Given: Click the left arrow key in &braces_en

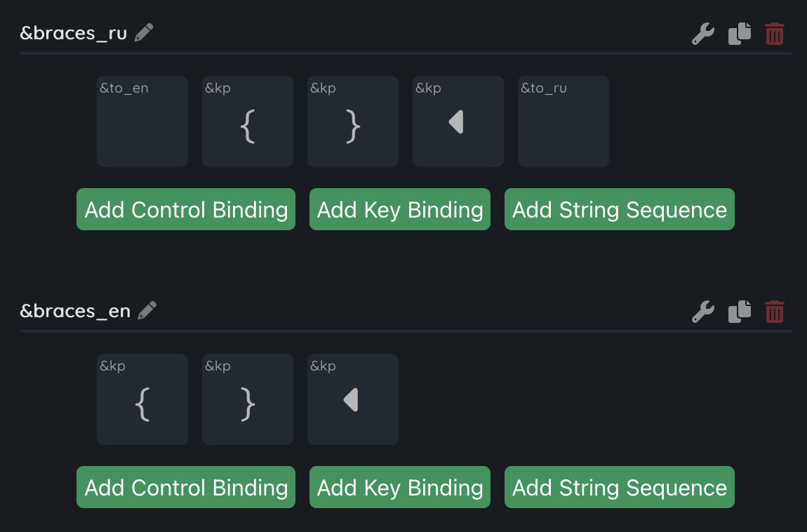Looking at the screenshot, I should pos(353,399).
